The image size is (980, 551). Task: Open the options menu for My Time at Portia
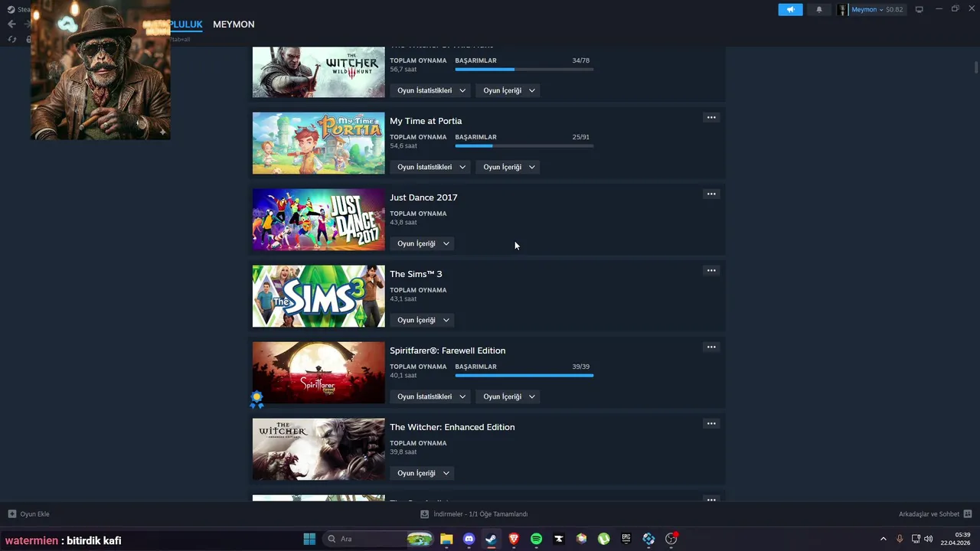tap(711, 118)
